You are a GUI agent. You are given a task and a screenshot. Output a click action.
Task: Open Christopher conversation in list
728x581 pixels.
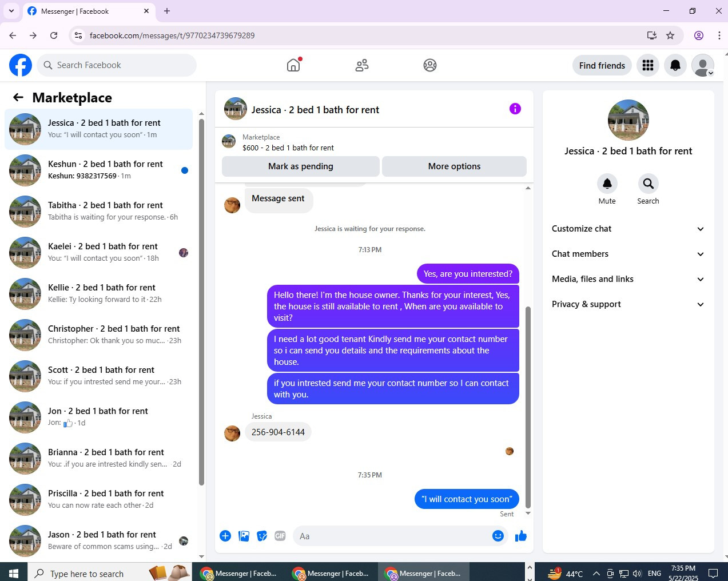tap(98, 335)
